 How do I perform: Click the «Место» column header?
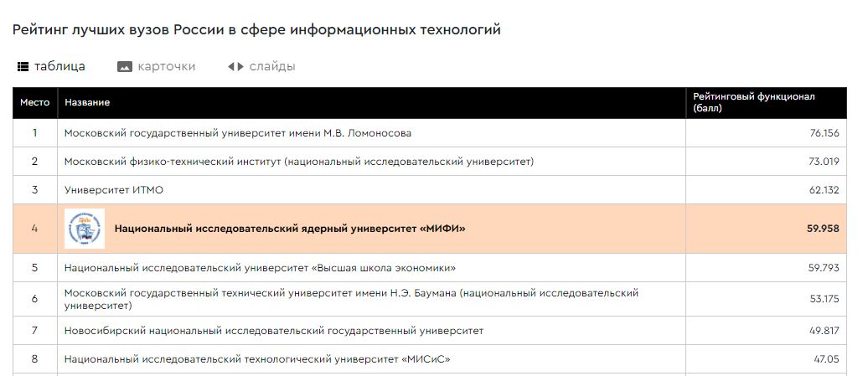click(x=35, y=102)
